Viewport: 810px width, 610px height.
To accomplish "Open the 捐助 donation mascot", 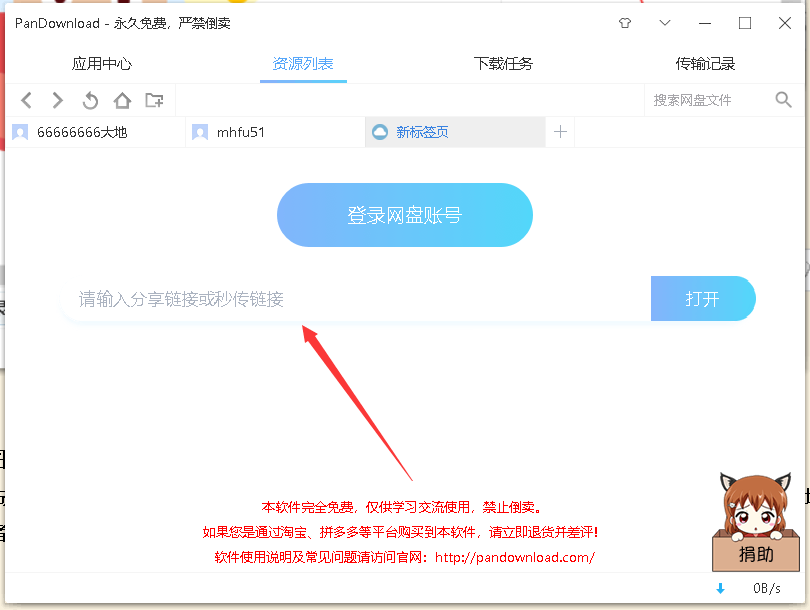I will point(756,521).
